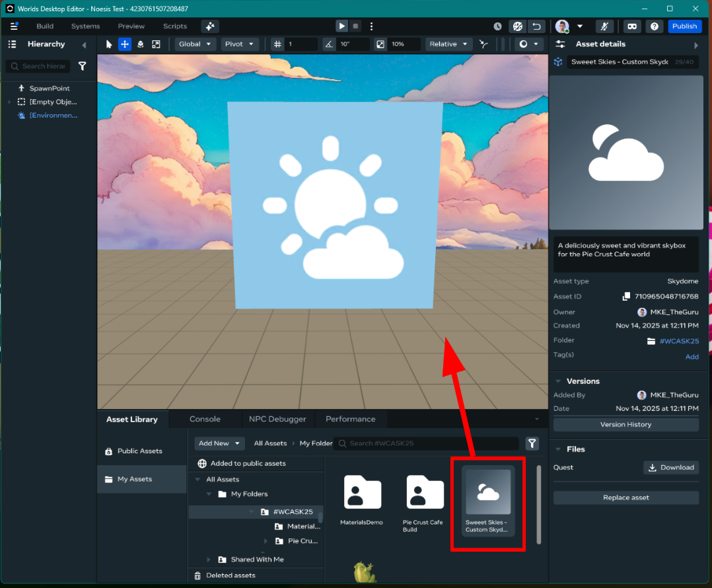Screen dimensions: 712x588
Task: Click the Publish button
Action: (684, 26)
